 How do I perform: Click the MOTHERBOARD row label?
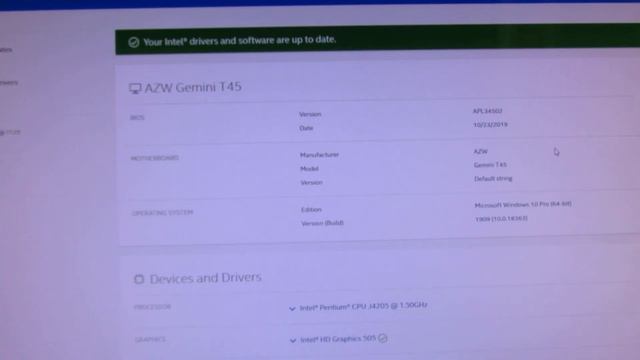pyautogui.click(x=155, y=158)
